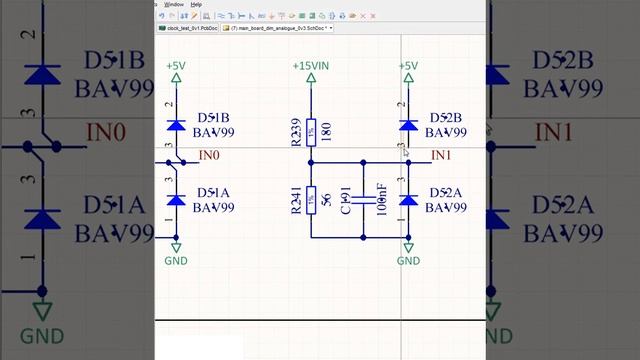Click the BAV99 value under D52B
Viewport: 640px width, 360px height.
(x=446, y=133)
